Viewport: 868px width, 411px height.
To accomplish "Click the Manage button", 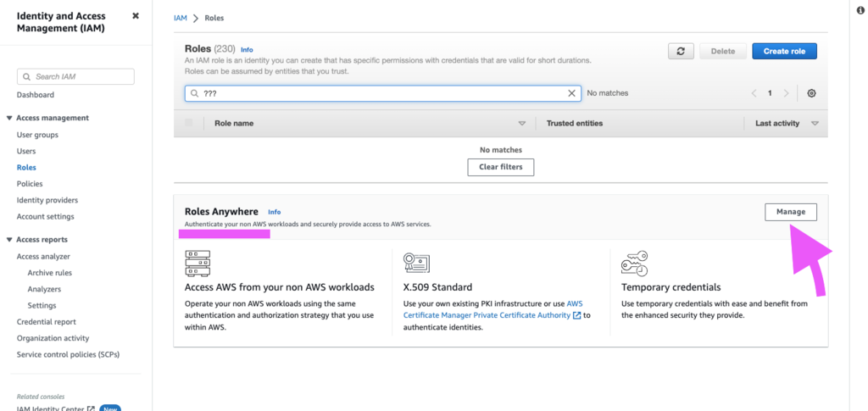I will (x=791, y=212).
